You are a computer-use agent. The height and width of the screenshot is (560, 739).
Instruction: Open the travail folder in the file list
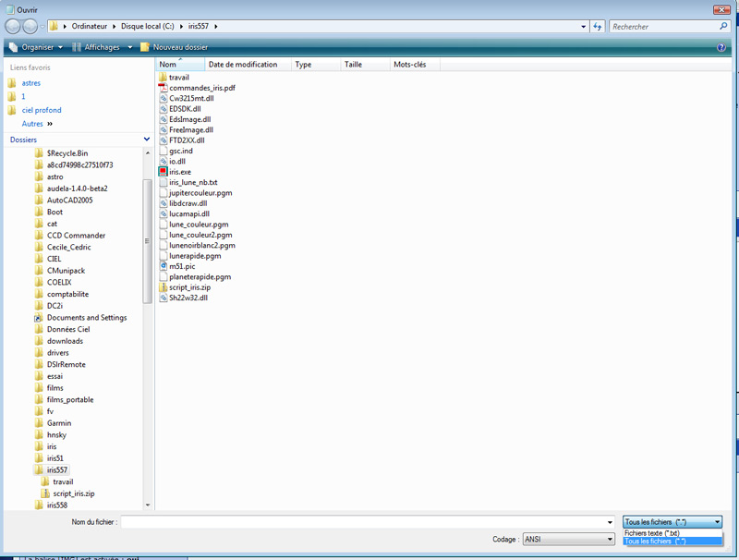(181, 77)
